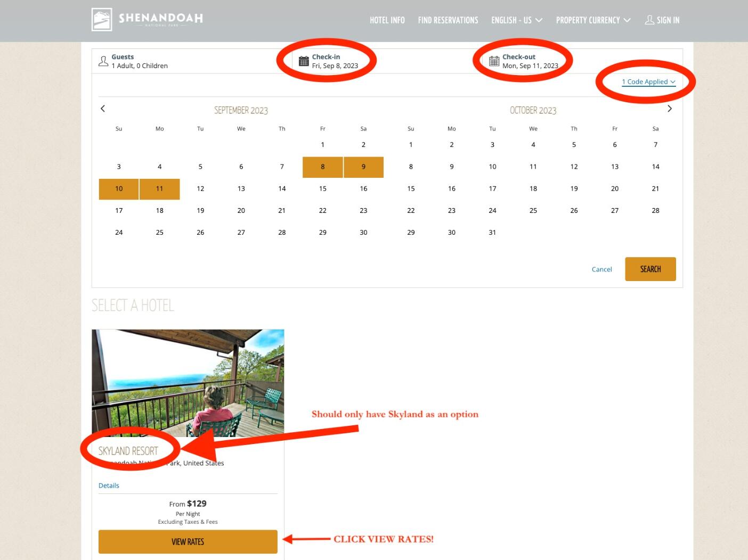The height and width of the screenshot is (560, 748).
Task: Go to previous month with left arrow
Action: [103, 109]
